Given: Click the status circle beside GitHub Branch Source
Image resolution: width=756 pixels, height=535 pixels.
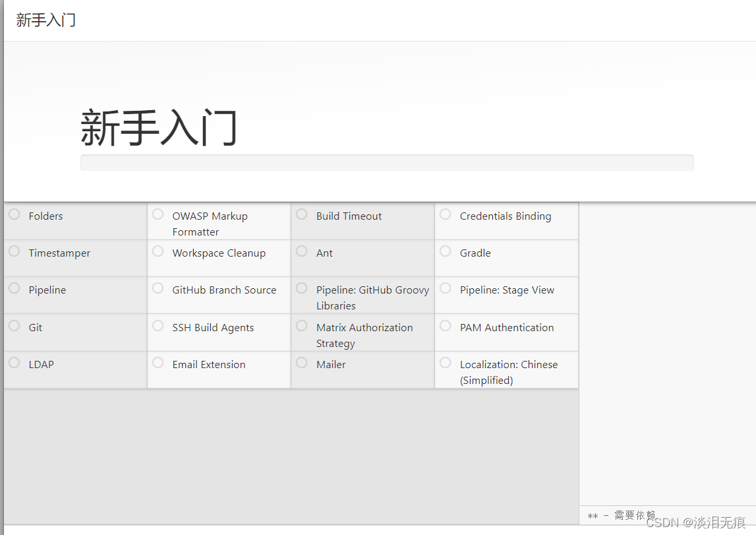Looking at the screenshot, I should [x=158, y=288].
